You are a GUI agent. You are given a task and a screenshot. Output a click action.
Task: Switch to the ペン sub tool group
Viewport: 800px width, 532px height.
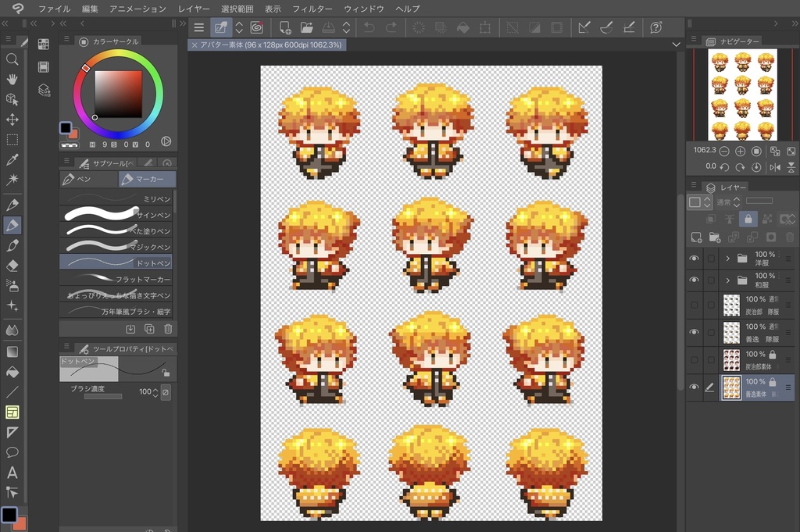89,179
